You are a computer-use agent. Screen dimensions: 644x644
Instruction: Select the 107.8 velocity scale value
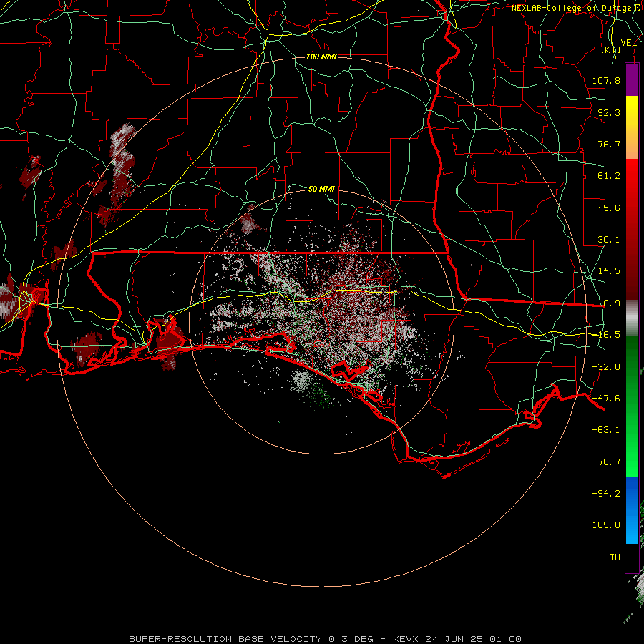coord(606,80)
